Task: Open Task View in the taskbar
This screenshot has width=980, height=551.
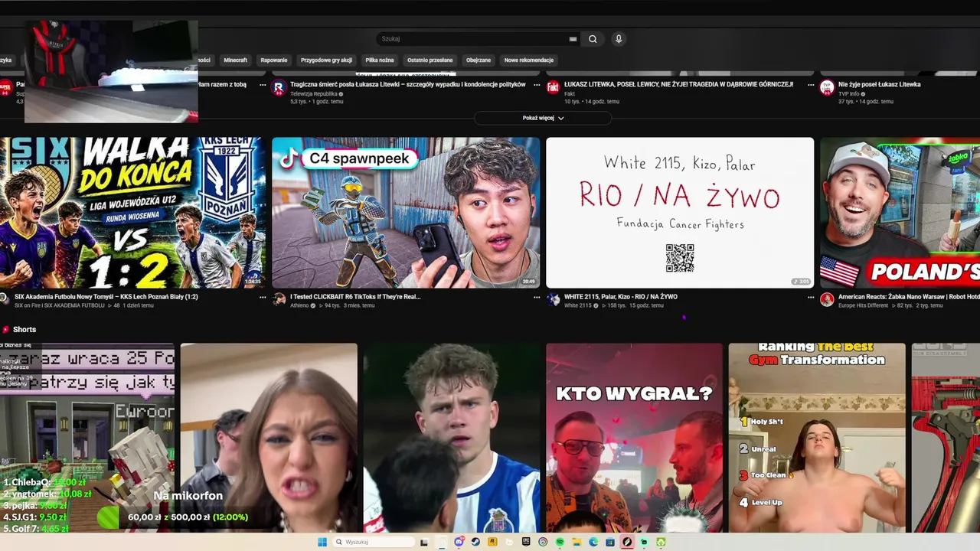Action: point(423,542)
